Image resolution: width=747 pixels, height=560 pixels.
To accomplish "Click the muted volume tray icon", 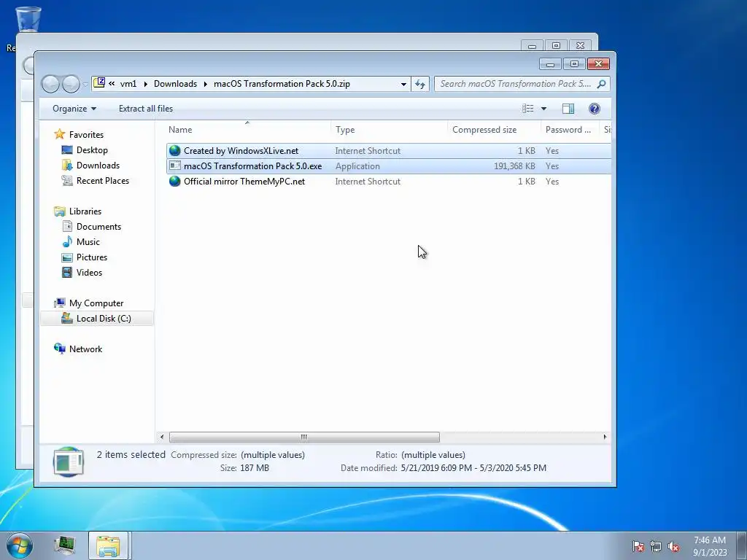I will pyautogui.click(x=673, y=546).
